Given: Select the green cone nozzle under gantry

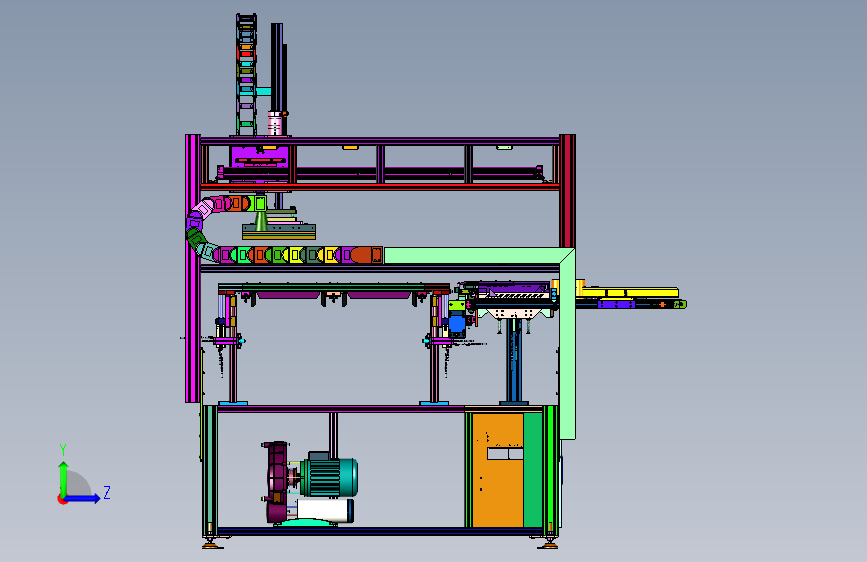Looking at the screenshot, I should click(261, 221).
